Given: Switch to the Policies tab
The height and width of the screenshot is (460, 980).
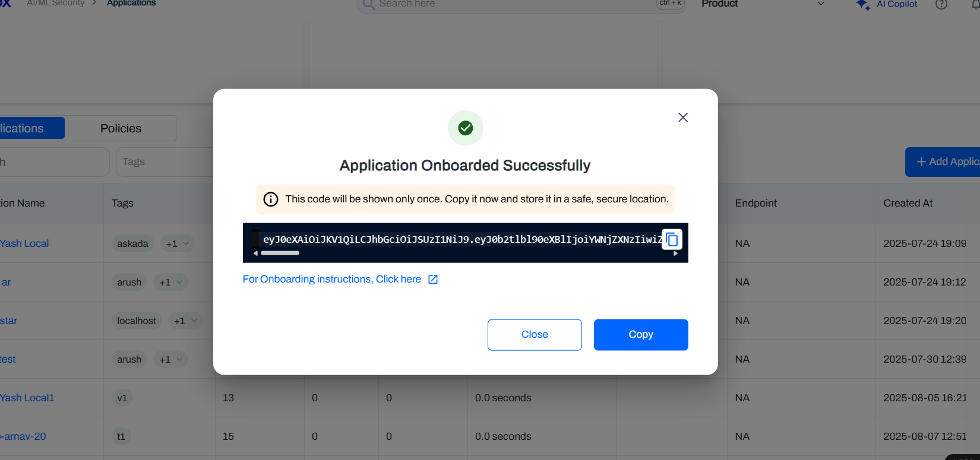Looking at the screenshot, I should tap(121, 128).
